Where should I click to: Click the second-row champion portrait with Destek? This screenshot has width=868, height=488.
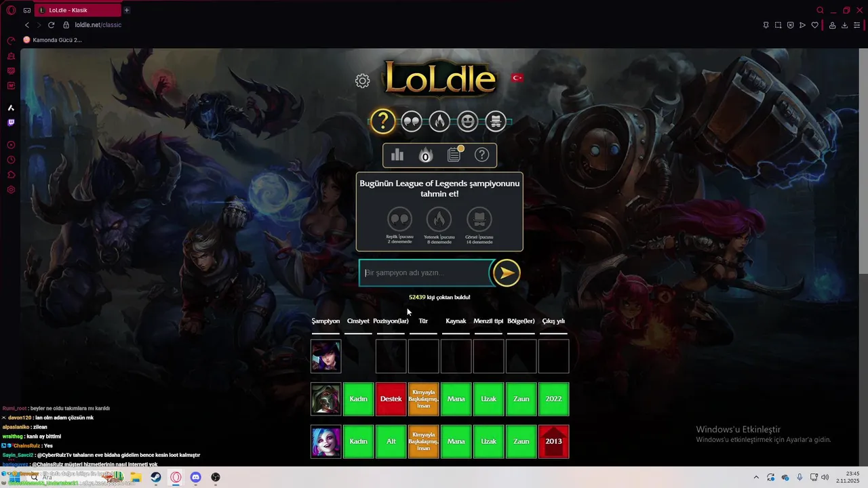[x=326, y=399]
